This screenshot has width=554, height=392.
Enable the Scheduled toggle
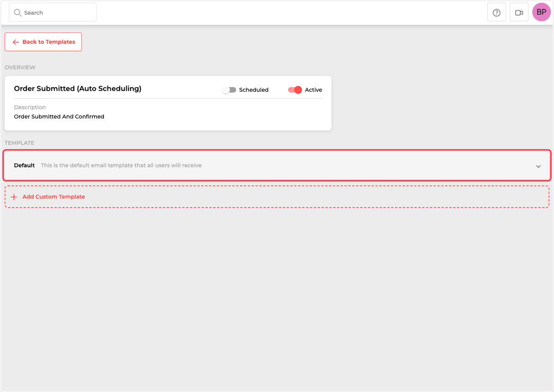click(229, 90)
